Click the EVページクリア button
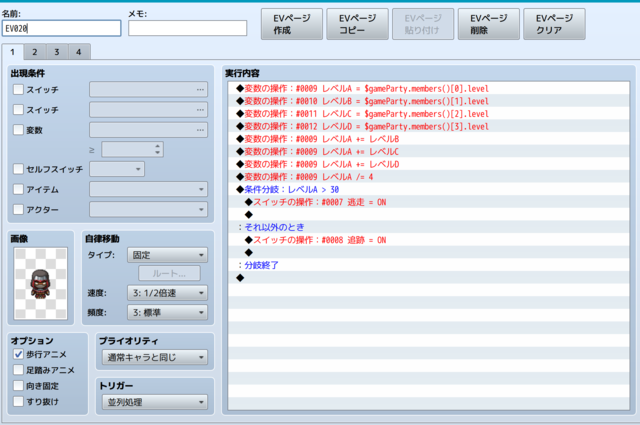640x425 pixels. pos(554,24)
